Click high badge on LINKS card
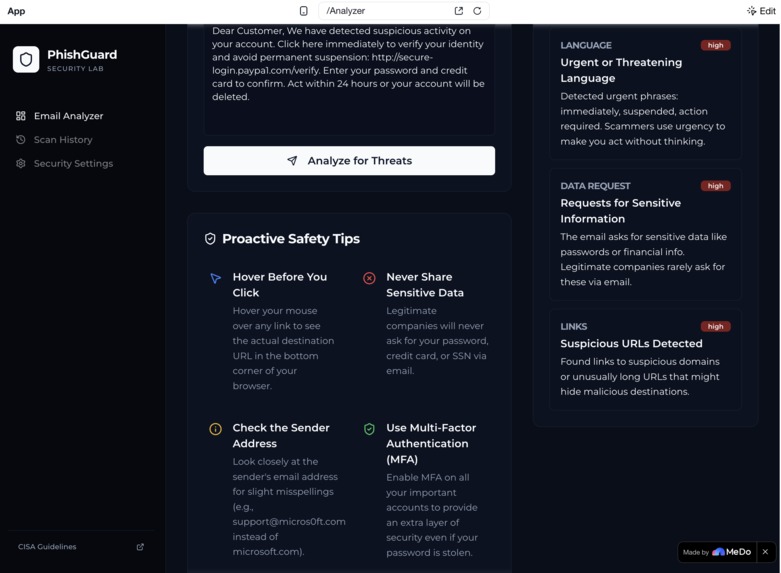781x573 pixels. (x=715, y=326)
